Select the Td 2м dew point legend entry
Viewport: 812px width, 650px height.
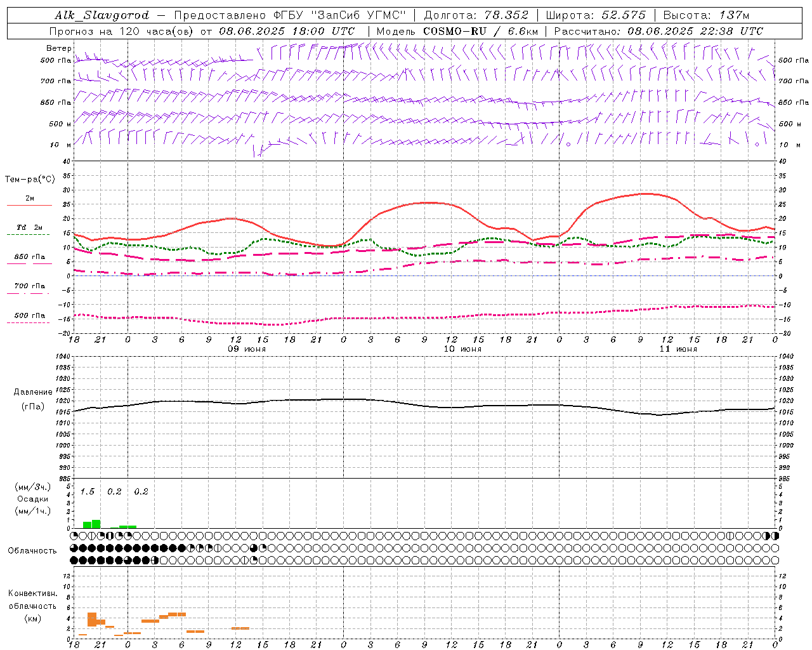coord(30,230)
